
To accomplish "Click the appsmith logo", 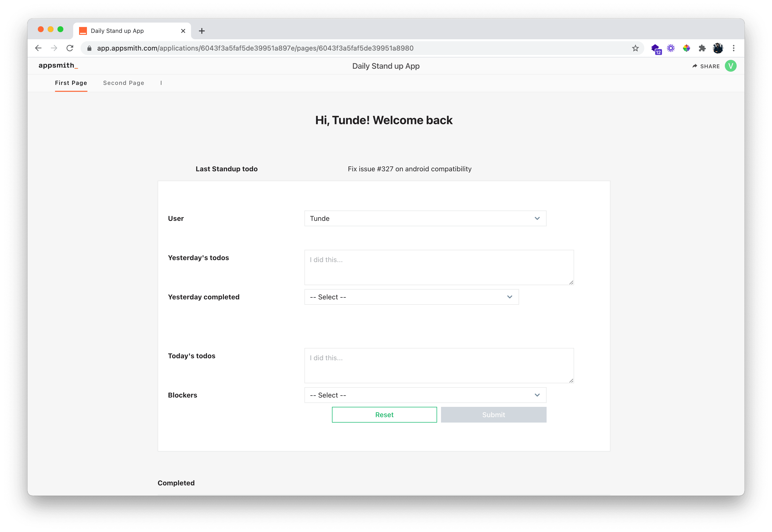I will click(58, 66).
